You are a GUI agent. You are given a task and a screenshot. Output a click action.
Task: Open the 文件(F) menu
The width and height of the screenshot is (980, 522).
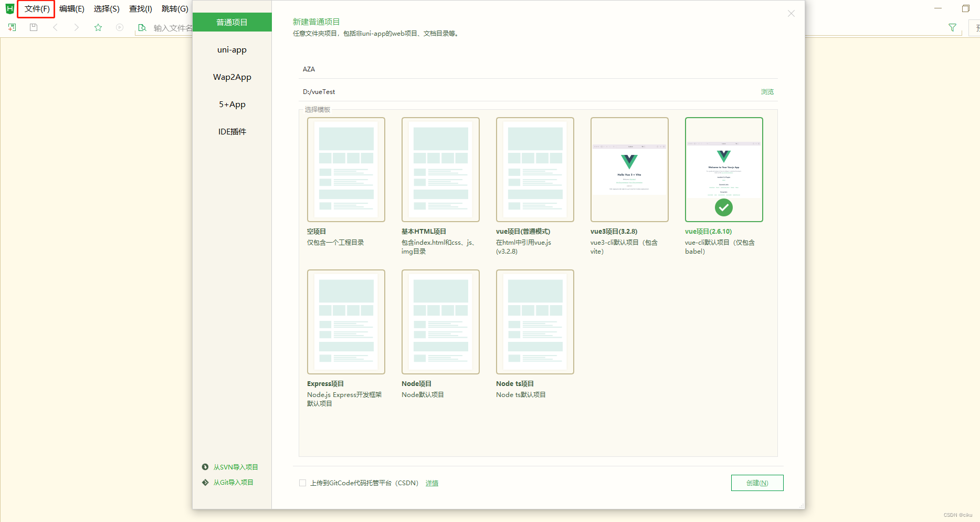pos(37,9)
